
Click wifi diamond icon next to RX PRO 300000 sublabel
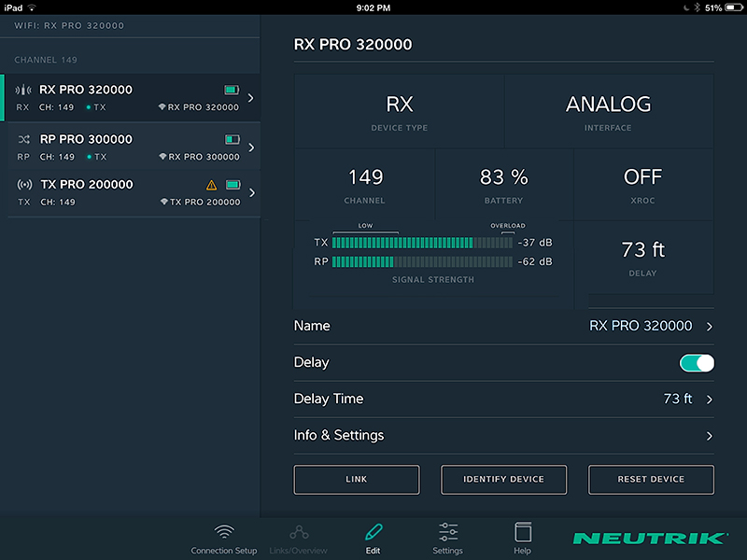pyautogui.click(x=162, y=156)
